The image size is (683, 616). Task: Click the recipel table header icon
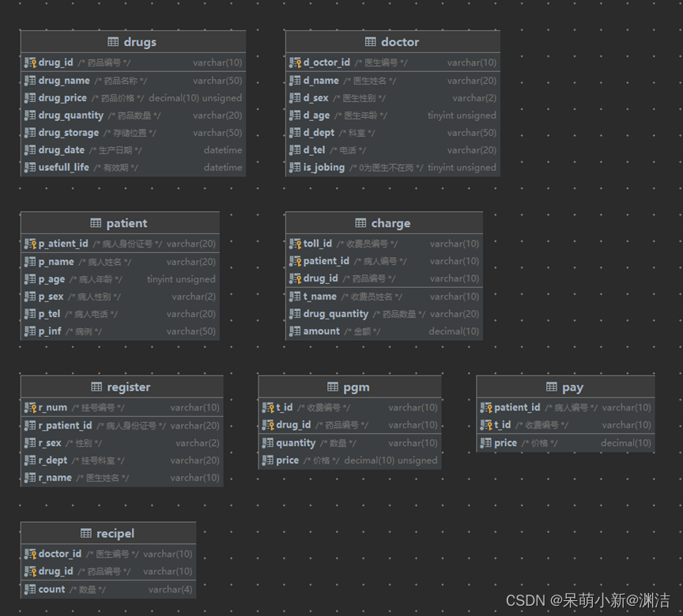[86, 533]
